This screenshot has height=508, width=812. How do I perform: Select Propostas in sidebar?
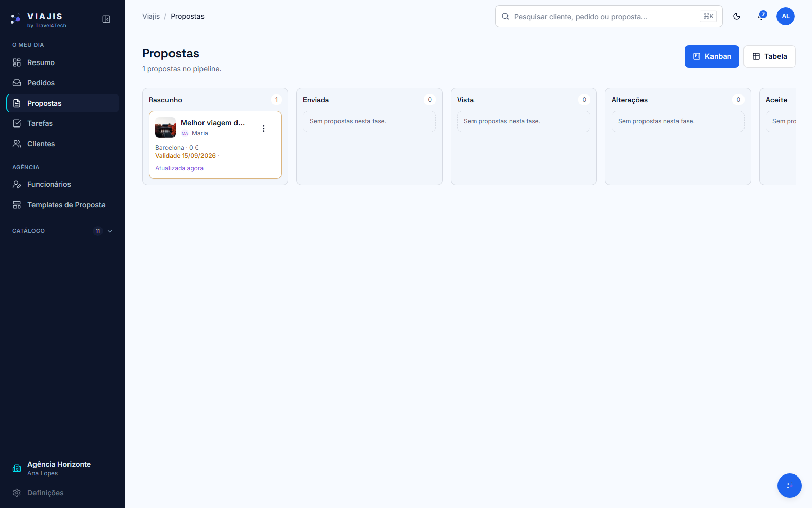[63, 103]
